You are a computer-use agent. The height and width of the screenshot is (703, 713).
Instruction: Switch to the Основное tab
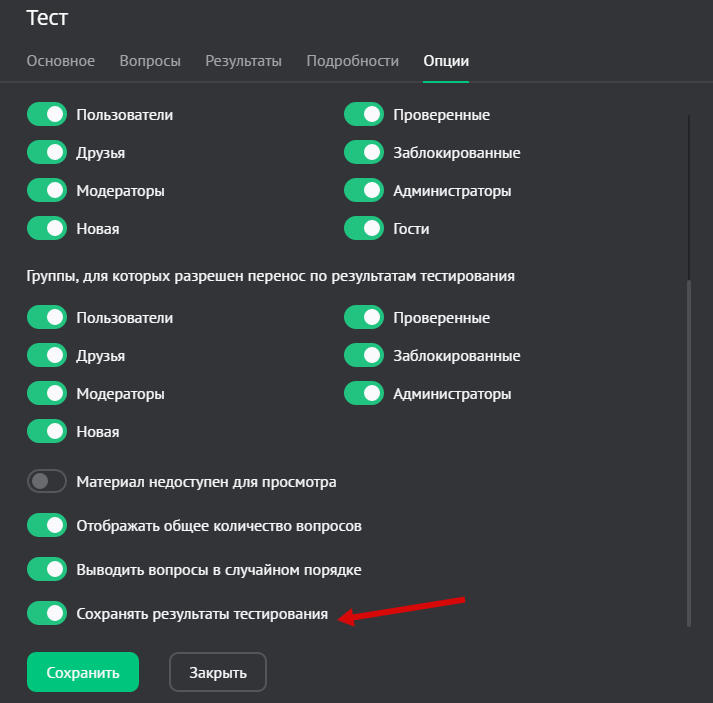point(61,61)
